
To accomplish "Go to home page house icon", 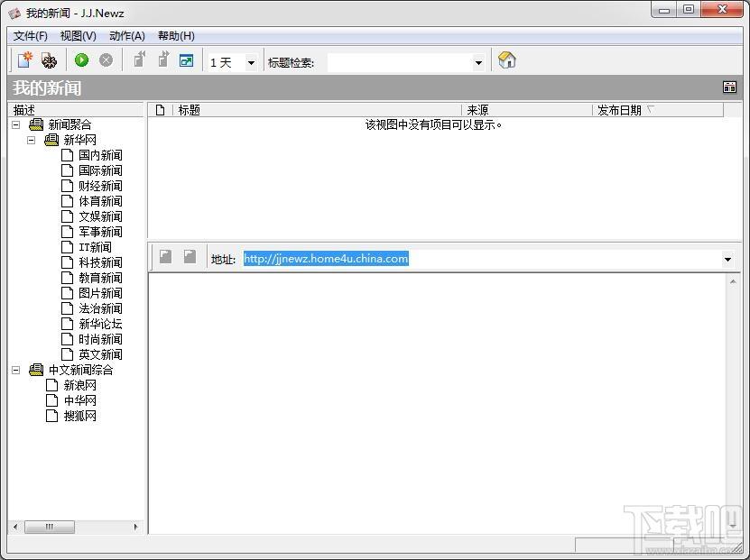I will tap(506, 60).
